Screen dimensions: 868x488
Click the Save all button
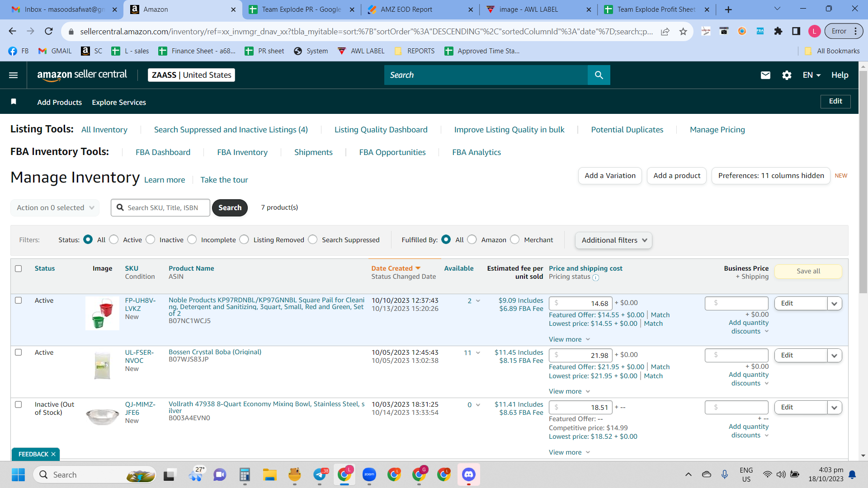pyautogui.click(x=808, y=271)
